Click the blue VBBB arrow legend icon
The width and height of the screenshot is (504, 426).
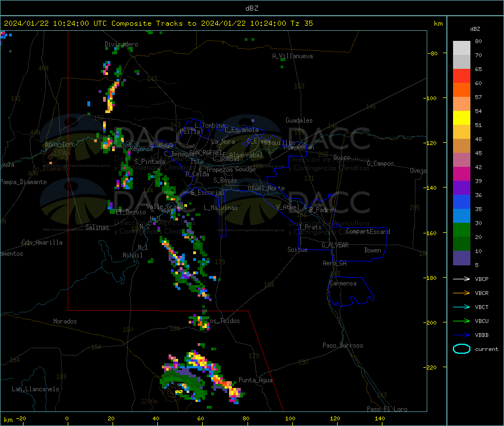(x=461, y=335)
